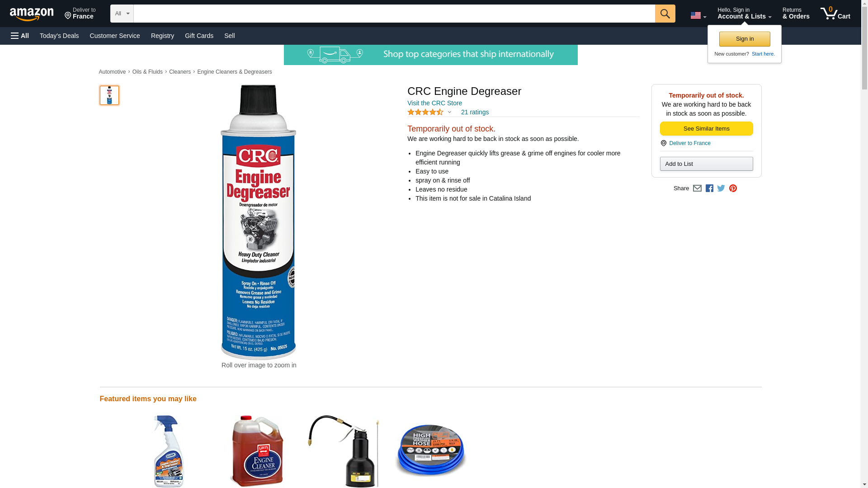The image size is (868, 488).
Task: Open the All hamburger menu
Action: 20,36
